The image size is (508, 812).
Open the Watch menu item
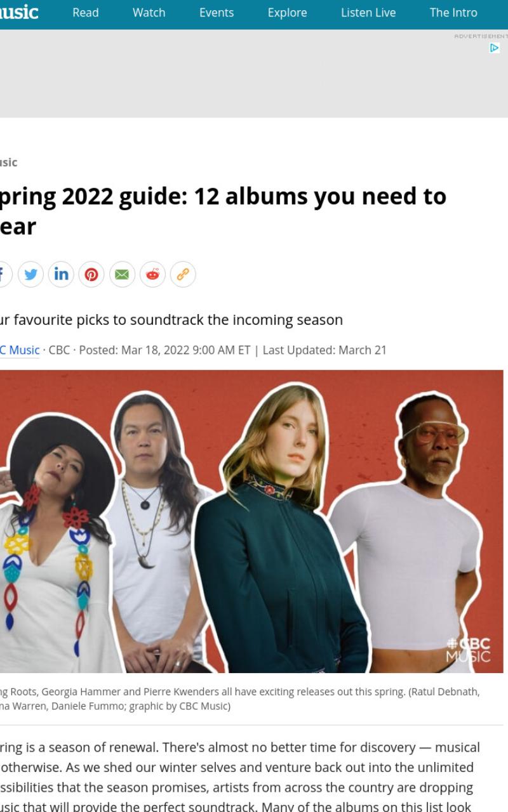pyautogui.click(x=149, y=13)
